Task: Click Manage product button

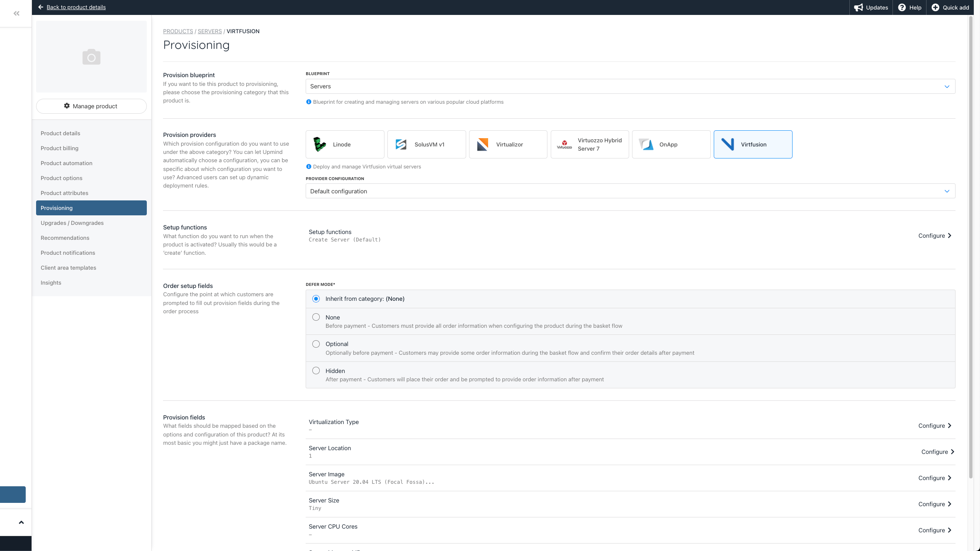Action: [91, 106]
